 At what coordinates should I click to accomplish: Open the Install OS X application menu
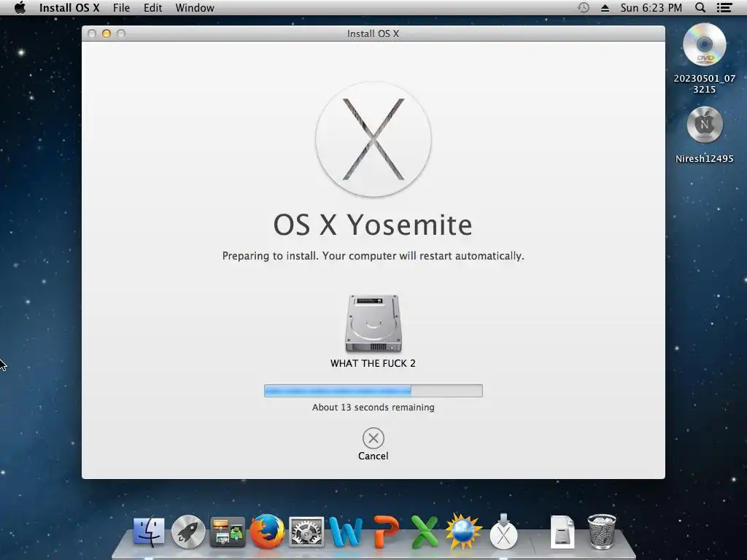pyautogui.click(x=69, y=7)
